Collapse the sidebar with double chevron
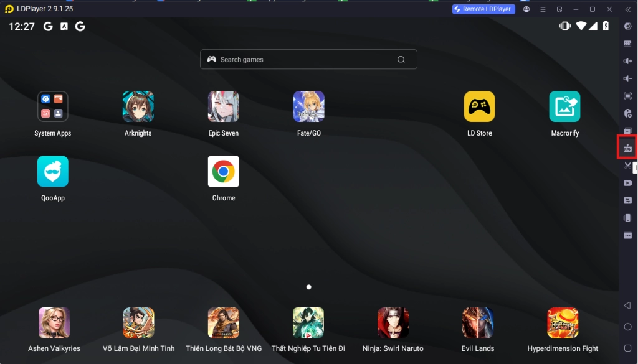The image size is (638, 364). (627, 9)
